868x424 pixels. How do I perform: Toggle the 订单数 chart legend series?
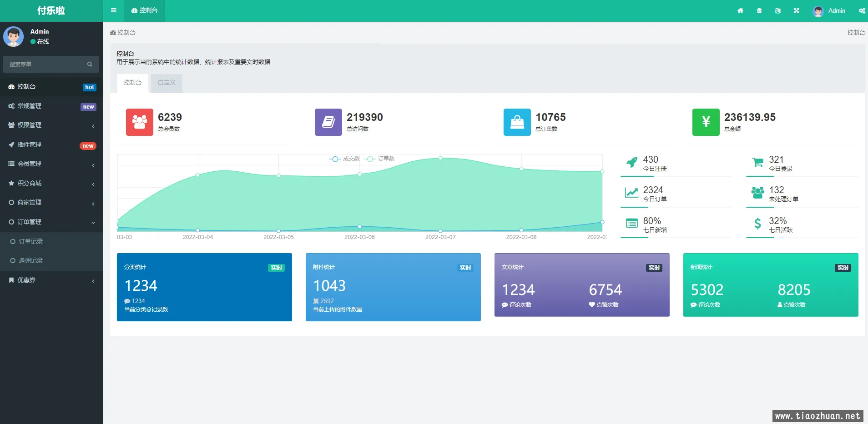(x=380, y=159)
